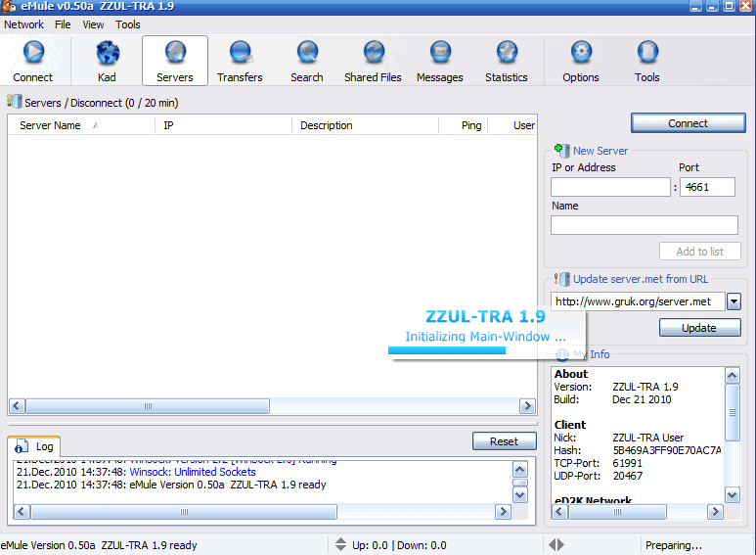Click My Info horizontal scroll right arrow
Viewport: 756px width, 555px height.
click(716, 512)
